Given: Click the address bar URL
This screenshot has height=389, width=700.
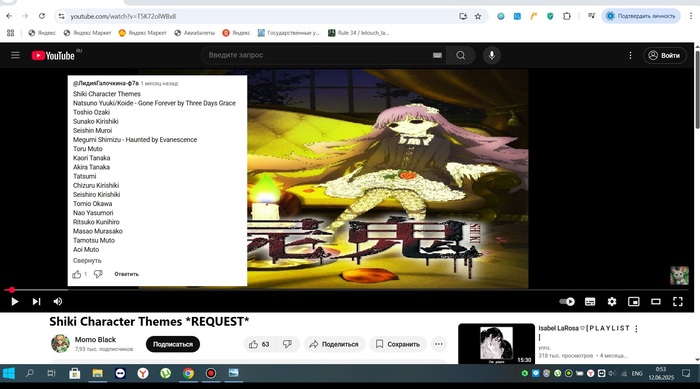Looking at the screenshot, I should 123,16.
